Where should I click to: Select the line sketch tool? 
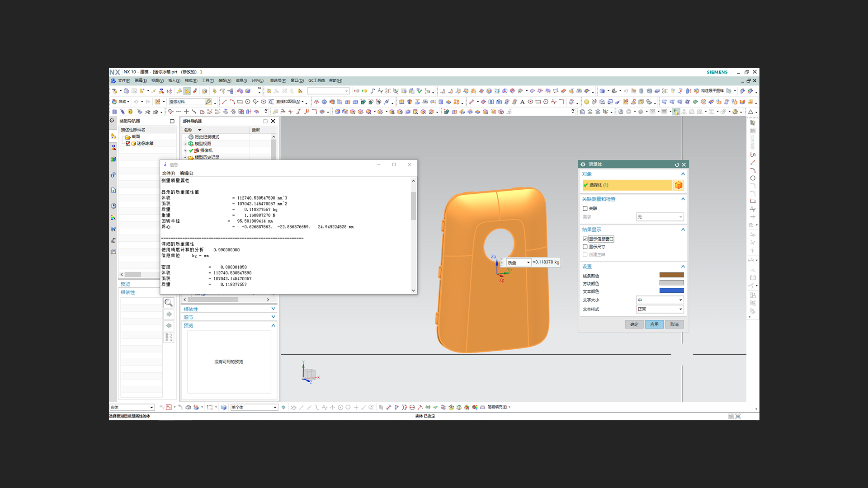click(x=224, y=102)
